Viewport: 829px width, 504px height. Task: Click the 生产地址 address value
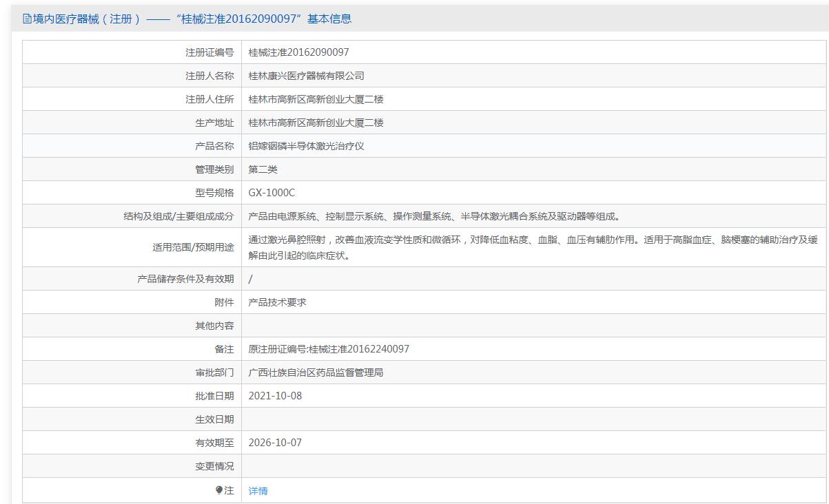pos(316,123)
